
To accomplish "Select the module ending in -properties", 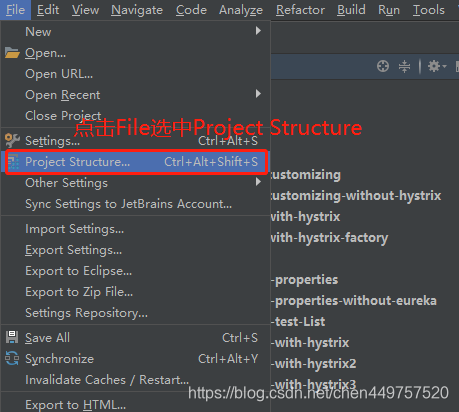I will 305,280.
